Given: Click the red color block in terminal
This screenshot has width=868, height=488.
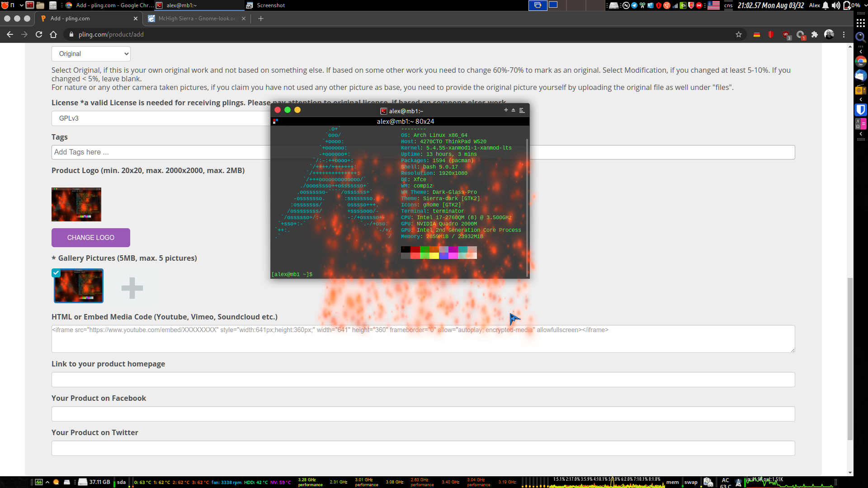Looking at the screenshot, I should (x=415, y=249).
